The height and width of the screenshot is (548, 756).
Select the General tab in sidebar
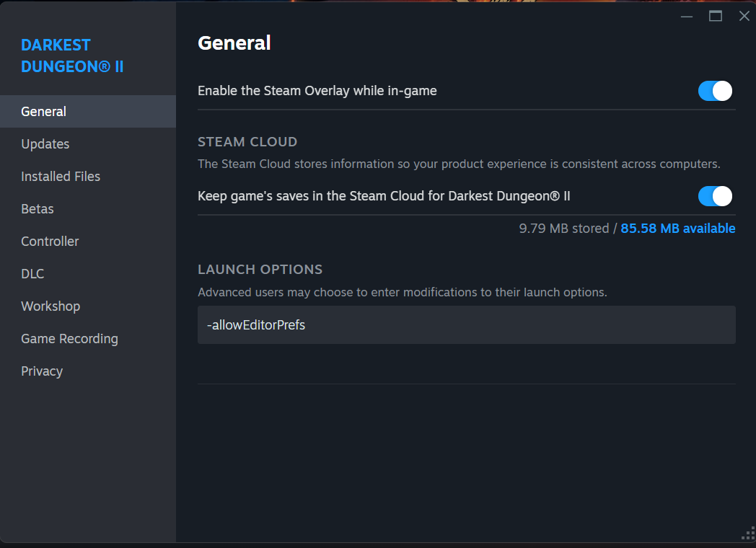click(x=44, y=112)
